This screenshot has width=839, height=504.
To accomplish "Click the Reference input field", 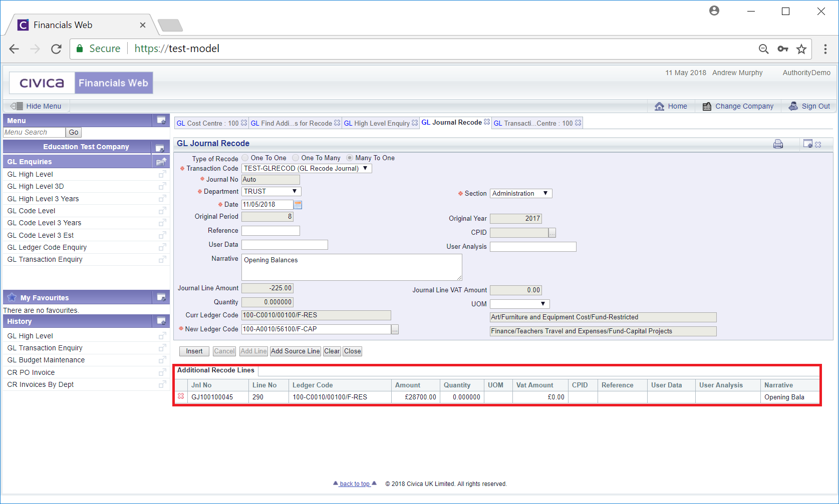I will click(270, 231).
